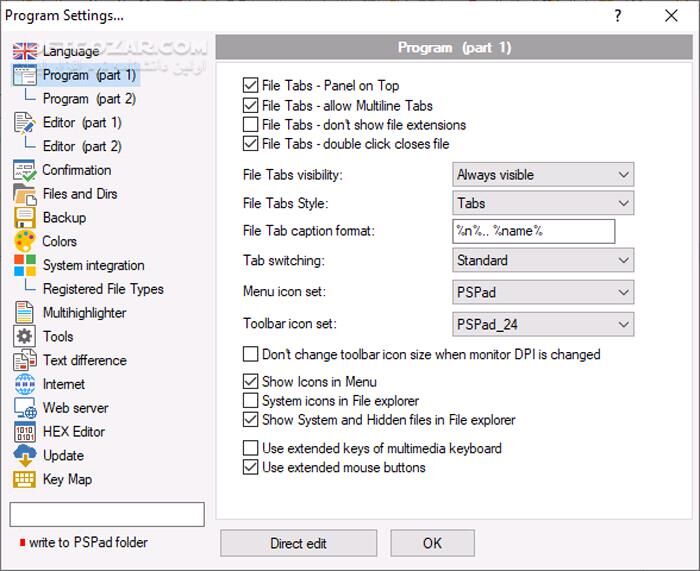Viewport: 700px width, 571px height.
Task: Click the File Tab caption format field
Action: click(x=533, y=232)
